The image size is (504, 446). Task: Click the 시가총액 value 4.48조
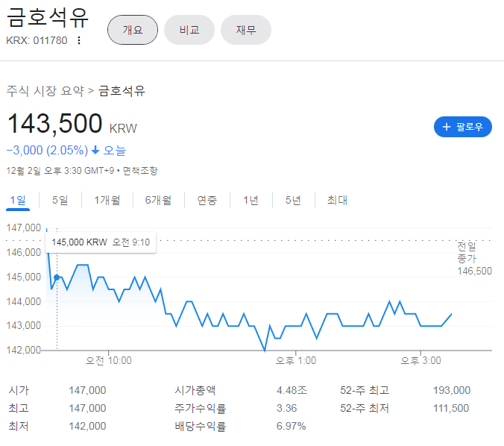click(x=292, y=390)
